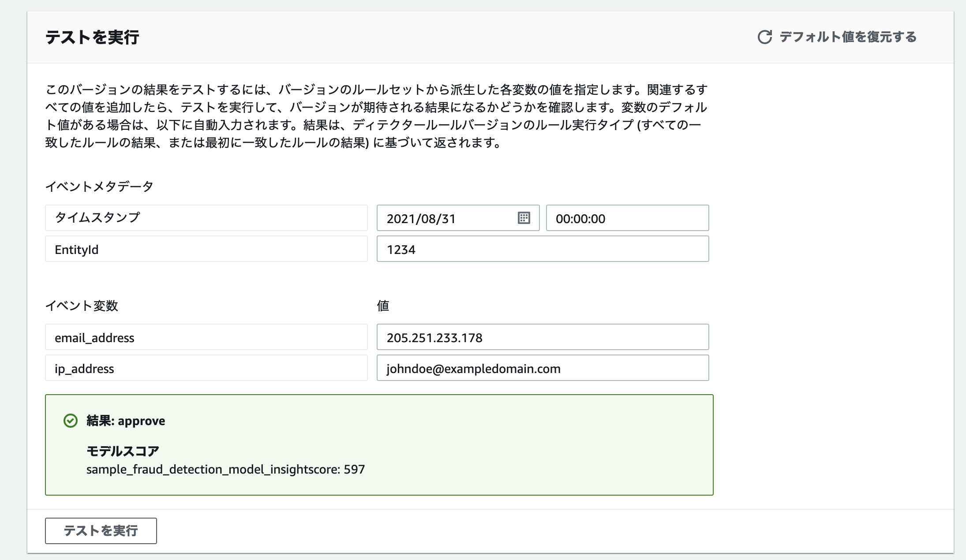
Task: Click the EntityId label box
Action: click(x=206, y=249)
